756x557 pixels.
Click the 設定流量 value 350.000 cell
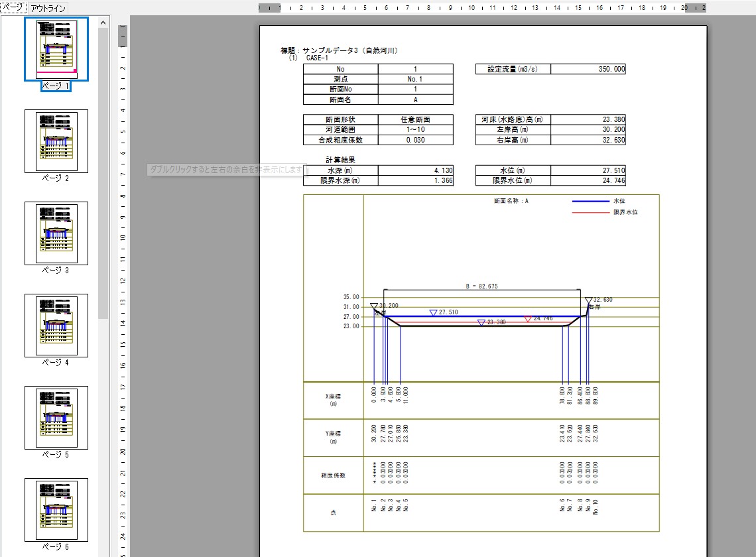[x=588, y=69]
